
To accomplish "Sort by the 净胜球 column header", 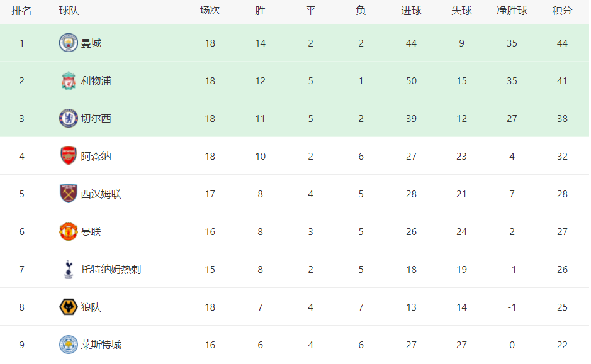I will [512, 11].
